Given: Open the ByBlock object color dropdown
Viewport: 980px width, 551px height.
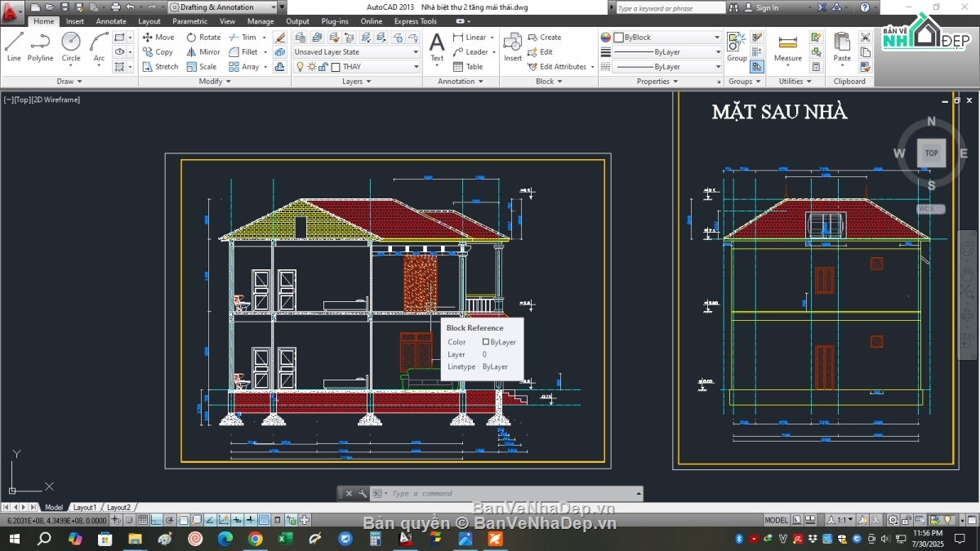Looking at the screenshot, I should pos(666,38).
